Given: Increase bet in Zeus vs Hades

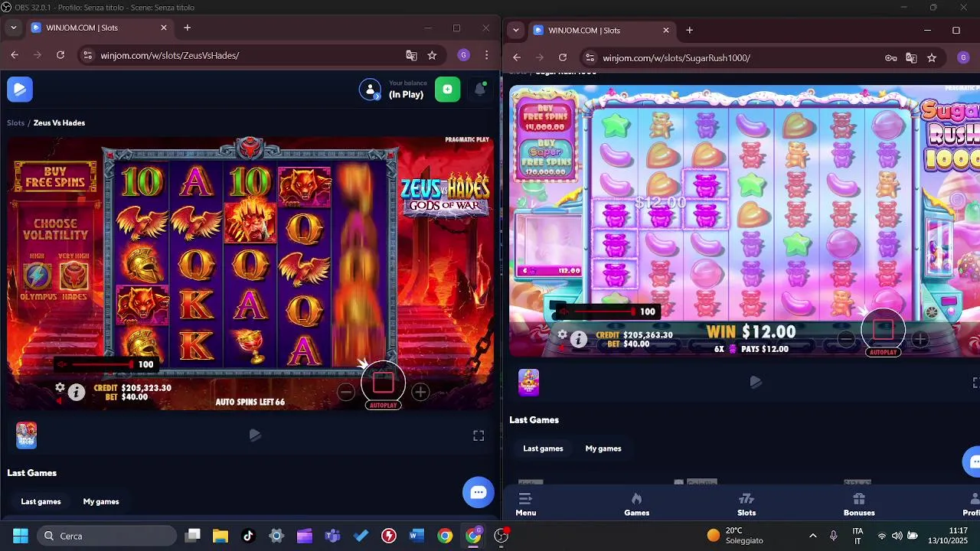Looking at the screenshot, I should pos(420,392).
